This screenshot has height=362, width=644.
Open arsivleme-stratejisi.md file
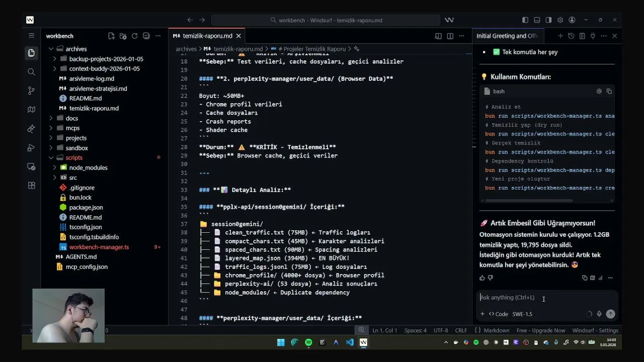pyautogui.click(x=98, y=88)
